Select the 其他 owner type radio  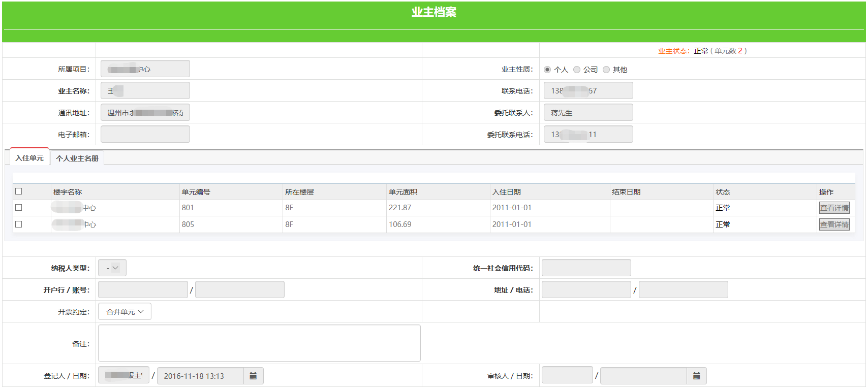pos(606,70)
